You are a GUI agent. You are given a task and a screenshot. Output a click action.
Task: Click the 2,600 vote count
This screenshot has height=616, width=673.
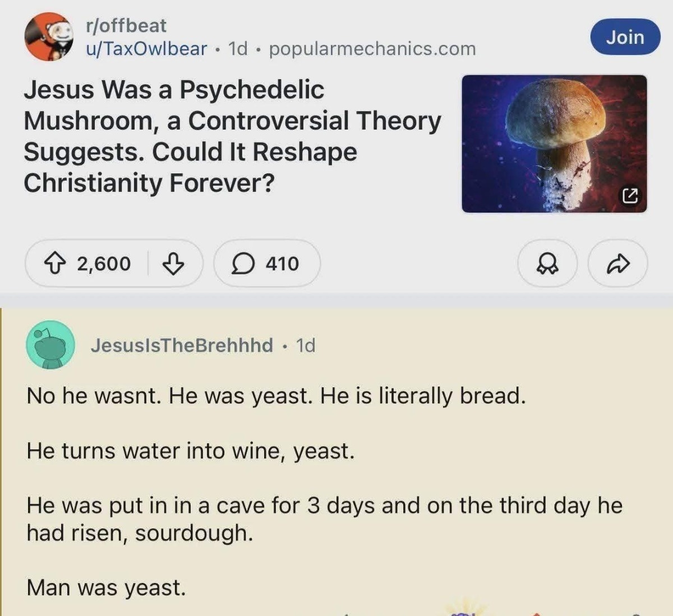104,263
